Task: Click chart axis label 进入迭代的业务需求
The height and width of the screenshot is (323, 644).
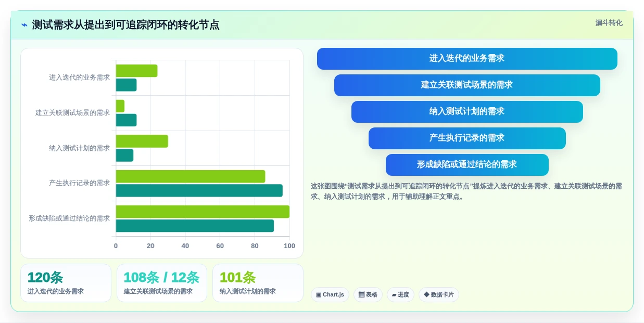Action: click(x=79, y=77)
